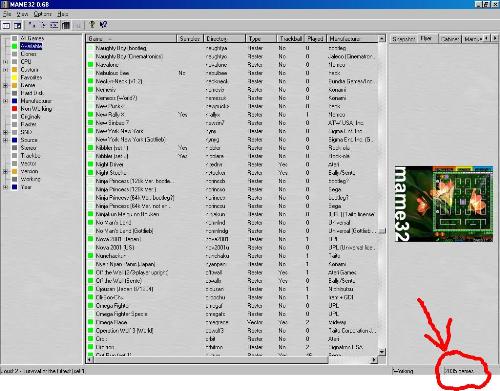
Task: Select the Vector folder
Action: coord(28,164)
